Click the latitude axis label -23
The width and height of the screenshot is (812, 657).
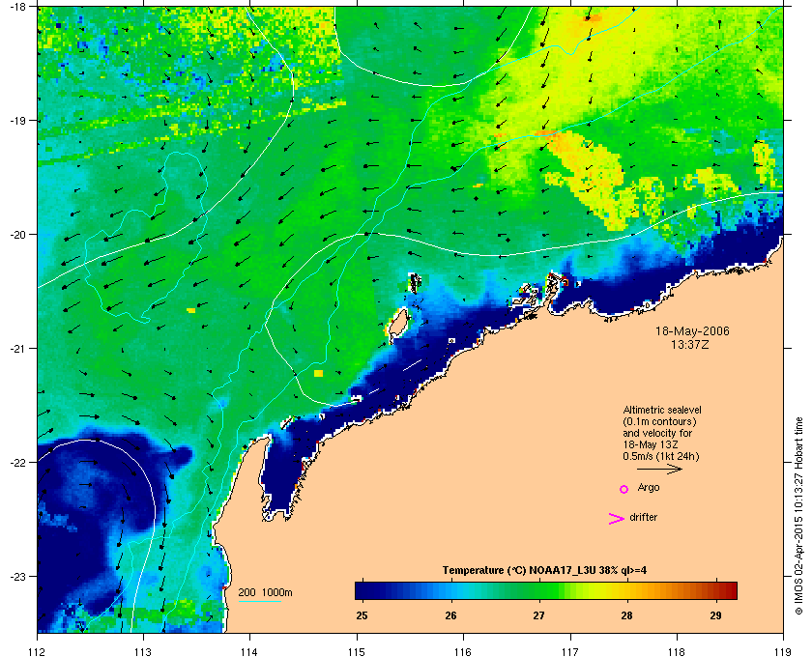tap(17, 576)
